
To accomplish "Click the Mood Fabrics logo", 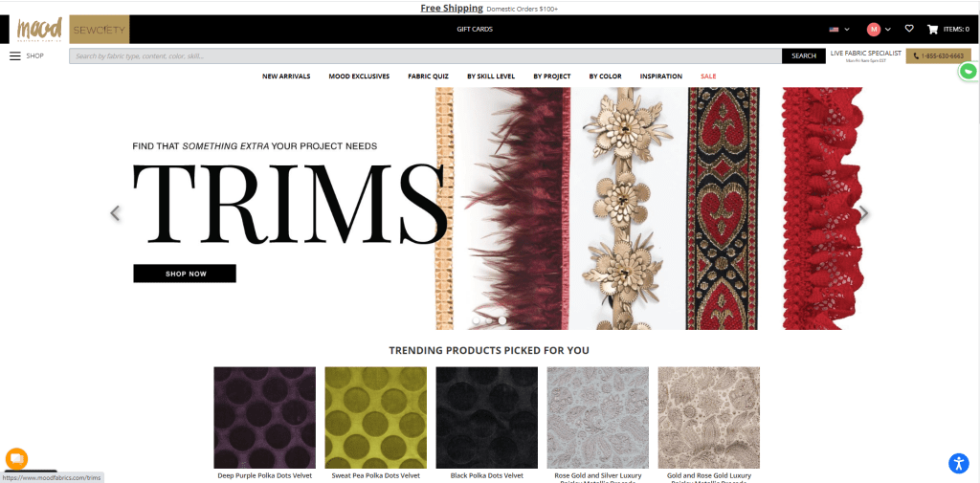I will (x=39, y=29).
